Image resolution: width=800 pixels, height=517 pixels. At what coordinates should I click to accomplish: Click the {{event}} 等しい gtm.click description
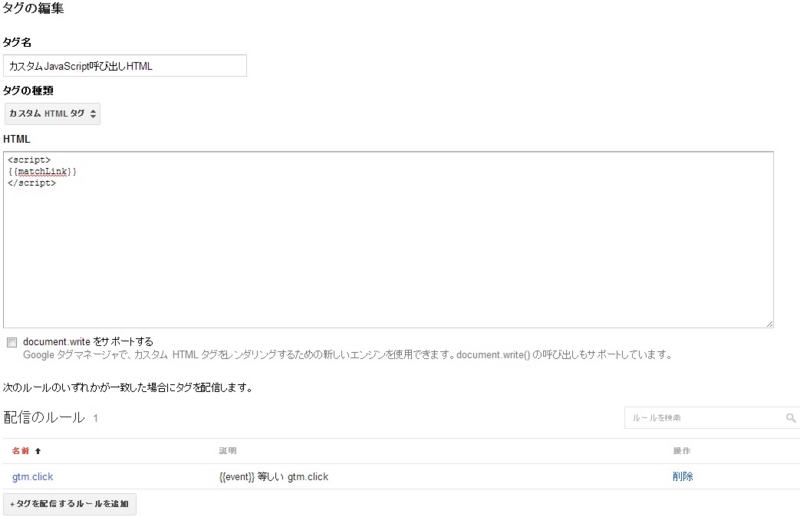(273, 477)
